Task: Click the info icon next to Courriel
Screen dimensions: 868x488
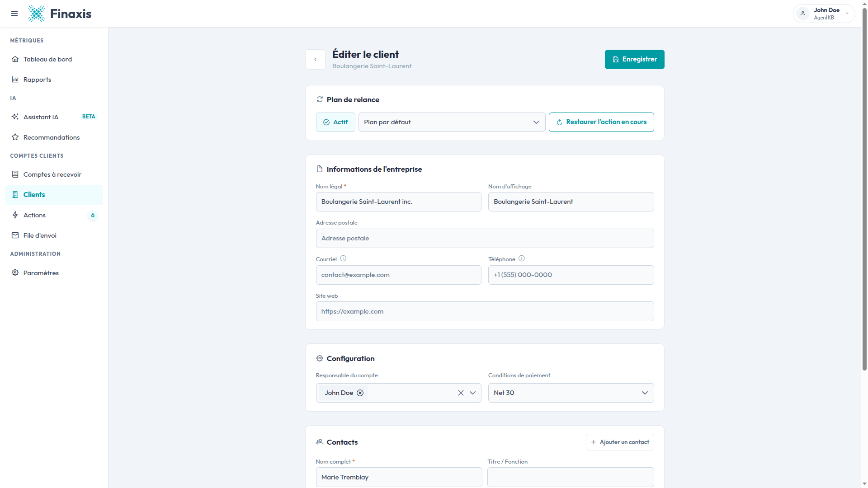Action: [343, 258]
